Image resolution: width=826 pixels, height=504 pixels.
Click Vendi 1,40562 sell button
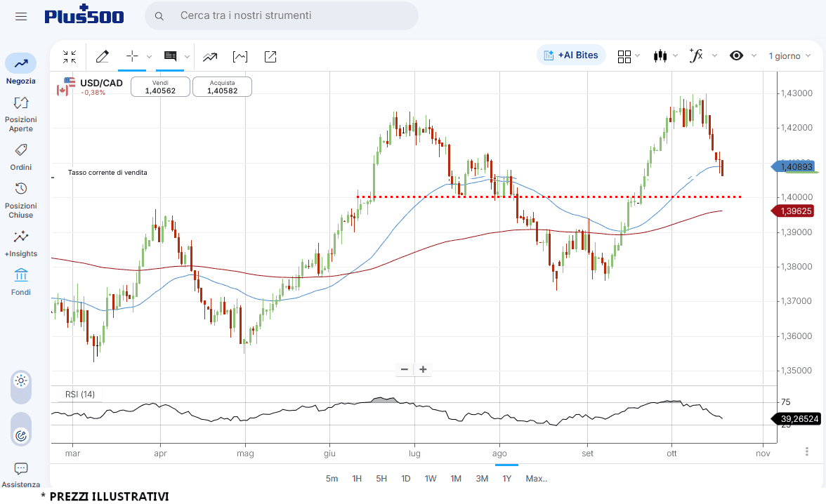click(x=160, y=87)
